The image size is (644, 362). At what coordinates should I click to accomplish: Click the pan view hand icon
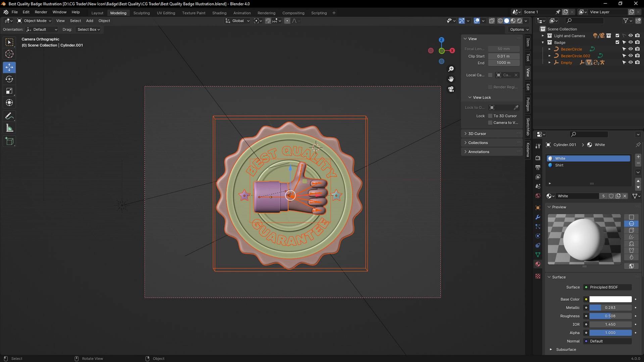(x=451, y=79)
